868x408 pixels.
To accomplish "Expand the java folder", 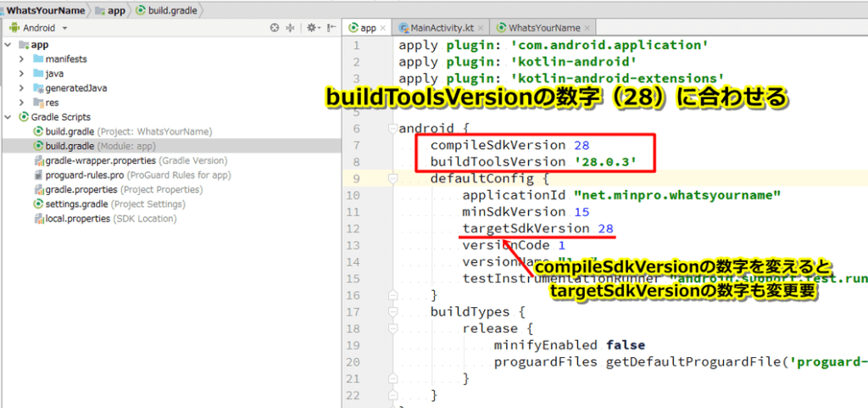I will 22,74.
